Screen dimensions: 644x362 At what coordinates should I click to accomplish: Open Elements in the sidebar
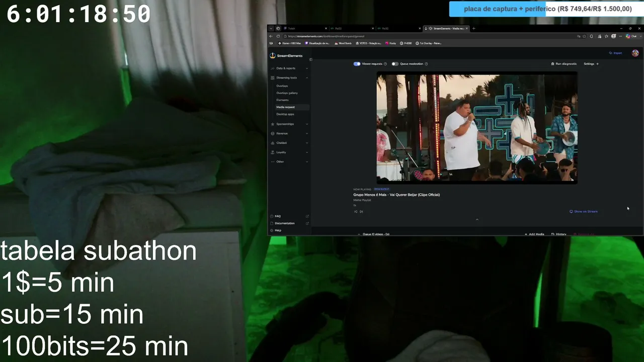pyautogui.click(x=282, y=100)
